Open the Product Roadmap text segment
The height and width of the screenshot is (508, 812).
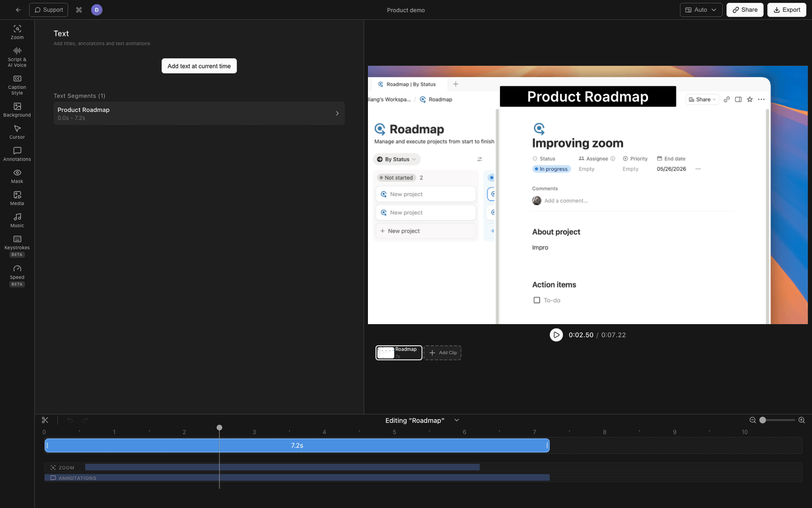click(199, 113)
